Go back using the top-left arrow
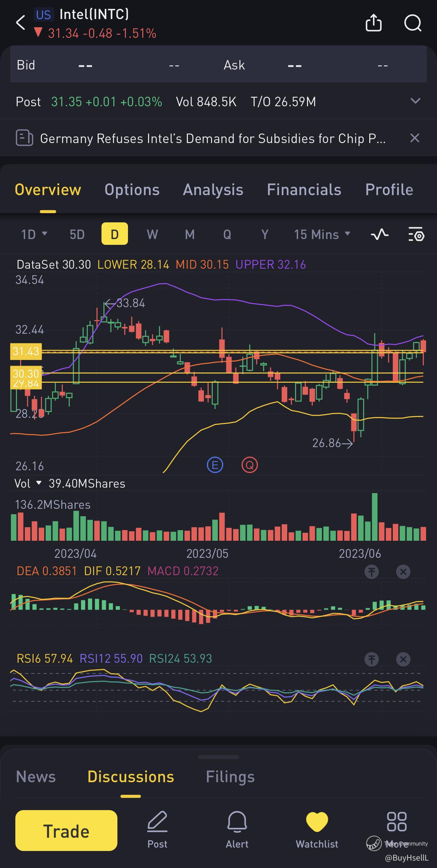The height and width of the screenshot is (868, 437). coord(21,23)
